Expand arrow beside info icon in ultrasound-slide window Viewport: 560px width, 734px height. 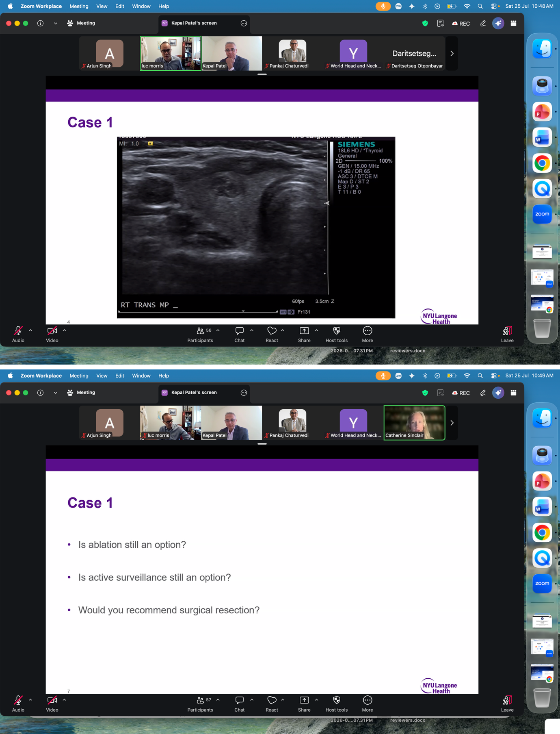[x=55, y=23]
